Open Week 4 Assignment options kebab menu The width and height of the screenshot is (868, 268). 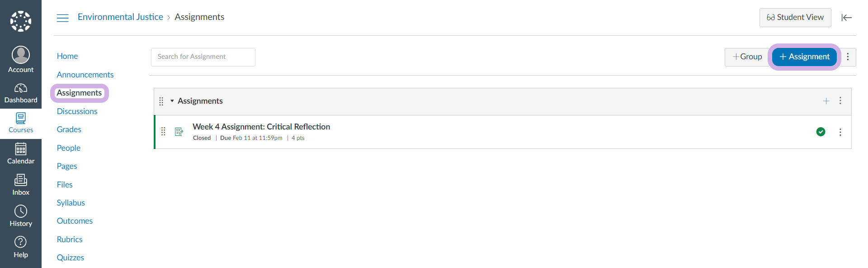tap(840, 132)
